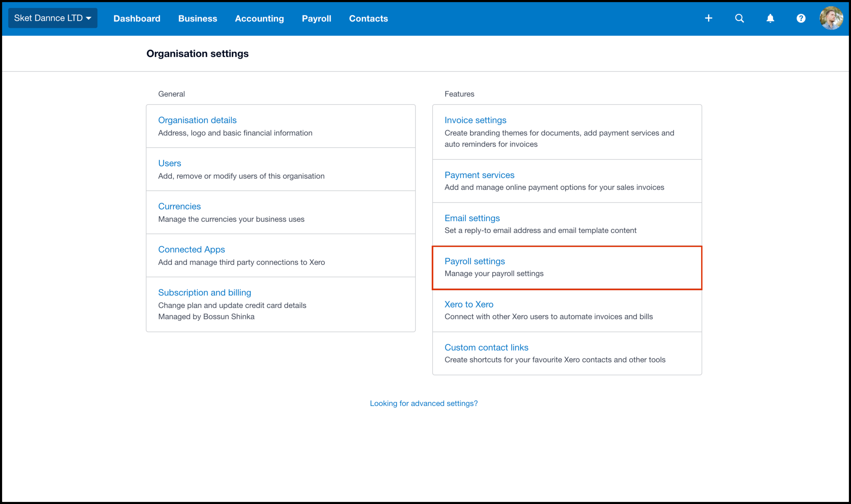The image size is (851, 504).
Task: Open Organisation details link
Action: coord(197,120)
